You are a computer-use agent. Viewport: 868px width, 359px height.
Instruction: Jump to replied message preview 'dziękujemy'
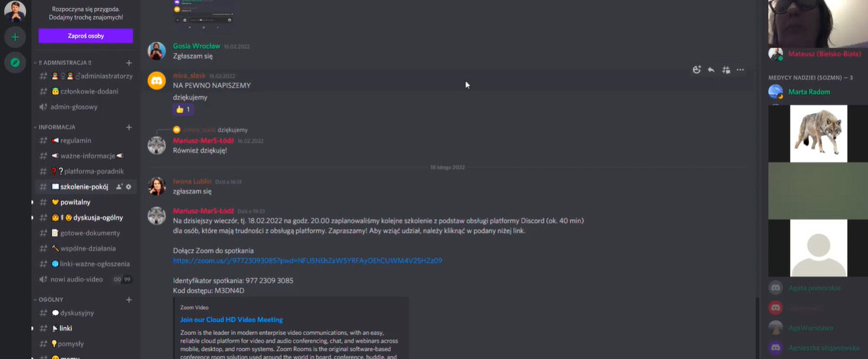tap(232, 130)
